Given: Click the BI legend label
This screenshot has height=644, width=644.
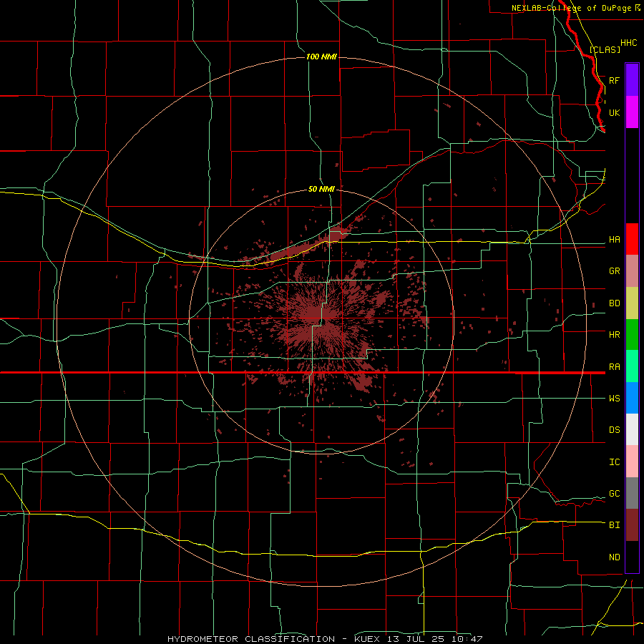Looking at the screenshot, I should pyautogui.click(x=614, y=525).
